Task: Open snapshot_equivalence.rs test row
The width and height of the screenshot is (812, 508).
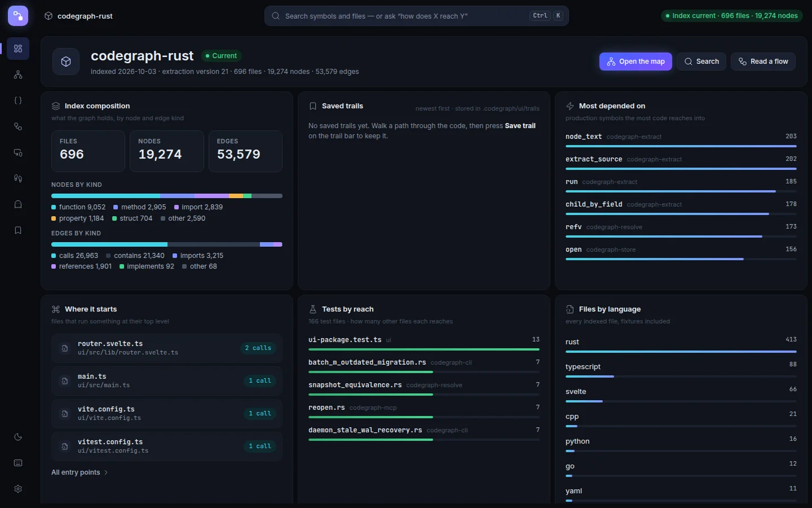Action: coord(424,388)
